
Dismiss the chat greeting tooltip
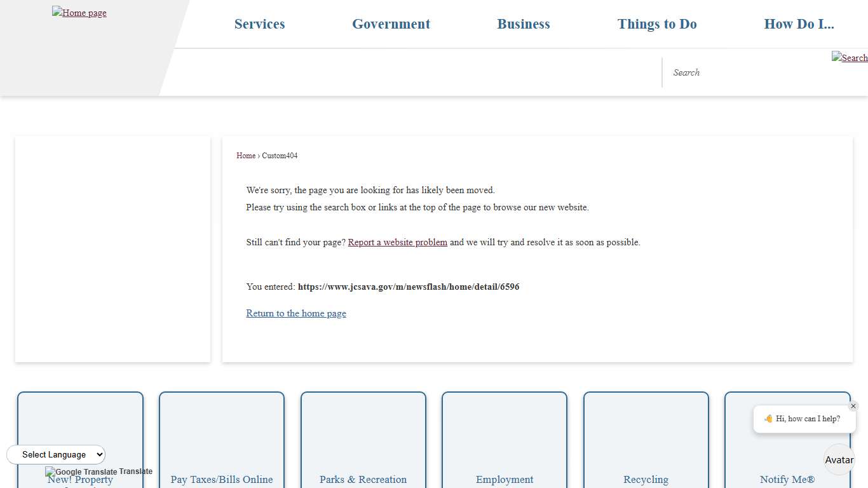[853, 406]
